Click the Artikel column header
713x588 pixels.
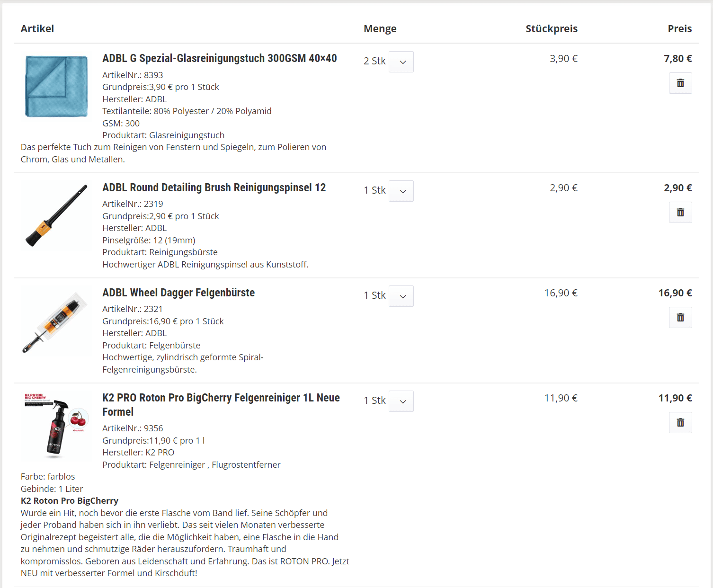coord(37,29)
